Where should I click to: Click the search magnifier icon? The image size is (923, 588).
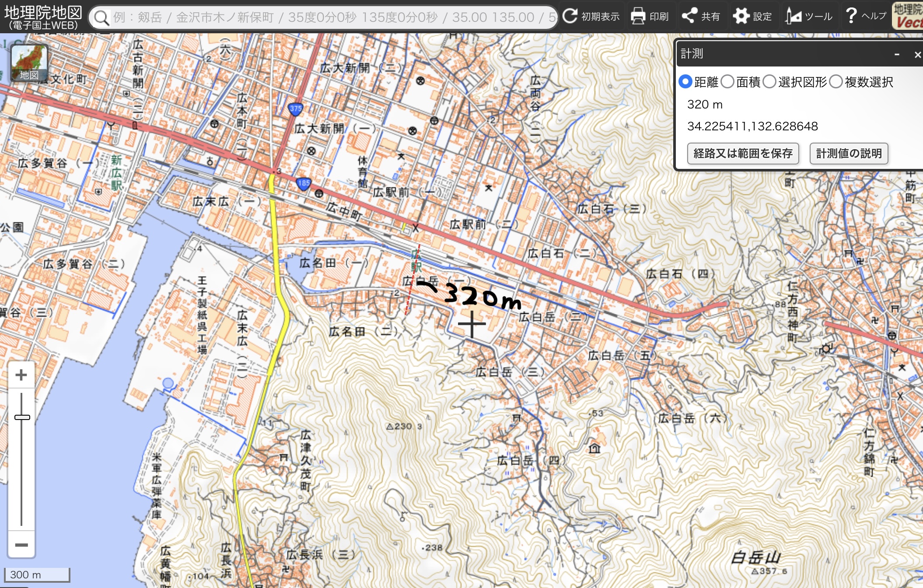point(101,17)
